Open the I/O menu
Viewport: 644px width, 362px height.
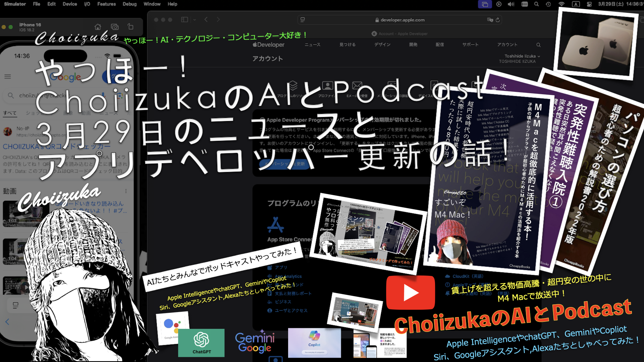pyautogui.click(x=87, y=4)
